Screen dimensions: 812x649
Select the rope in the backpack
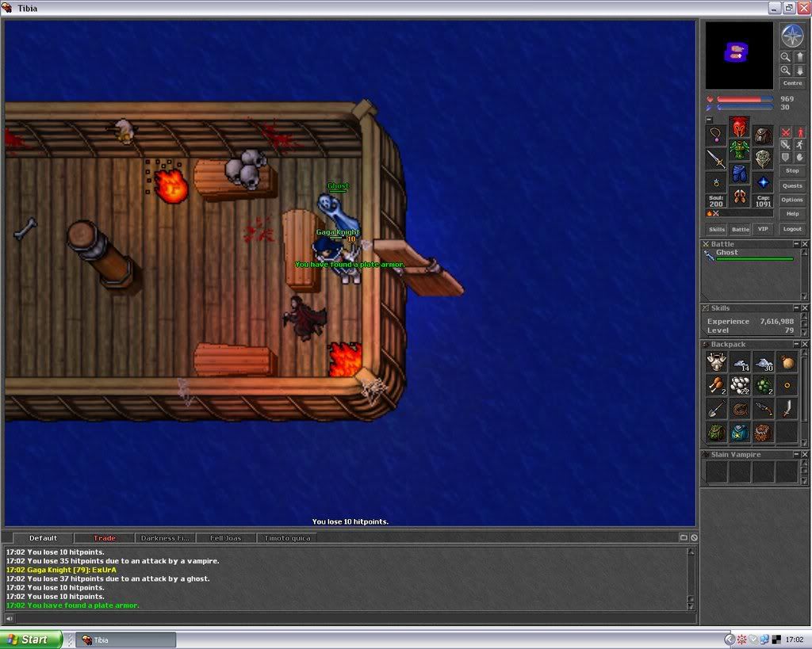pyautogui.click(x=740, y=408)
